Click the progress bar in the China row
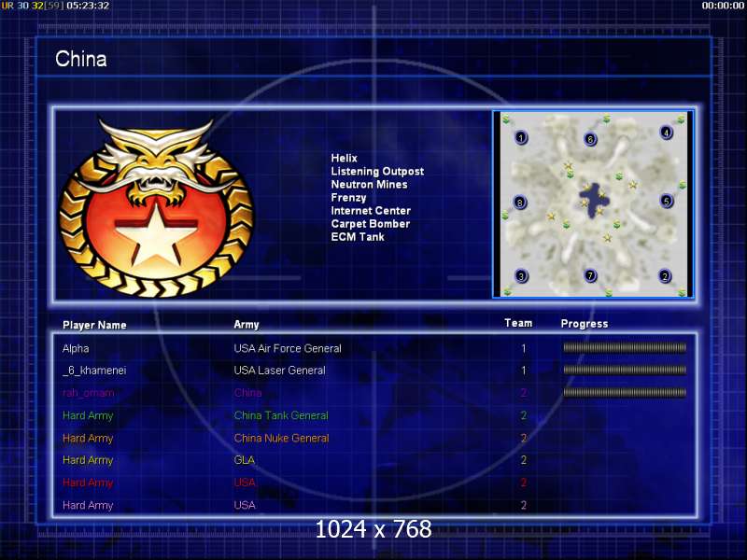 (625, 393)
